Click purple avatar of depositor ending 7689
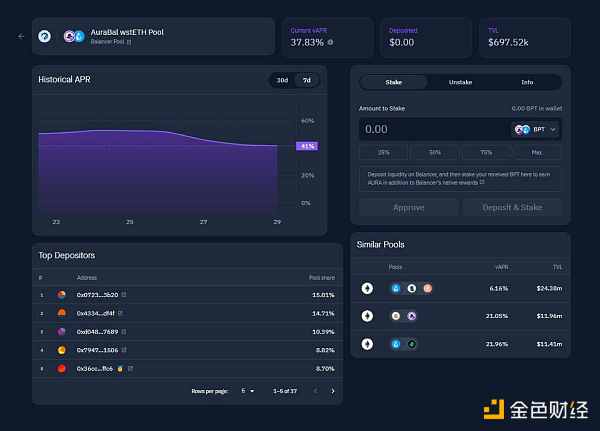600x431 pixels. (x=61, y=331)
